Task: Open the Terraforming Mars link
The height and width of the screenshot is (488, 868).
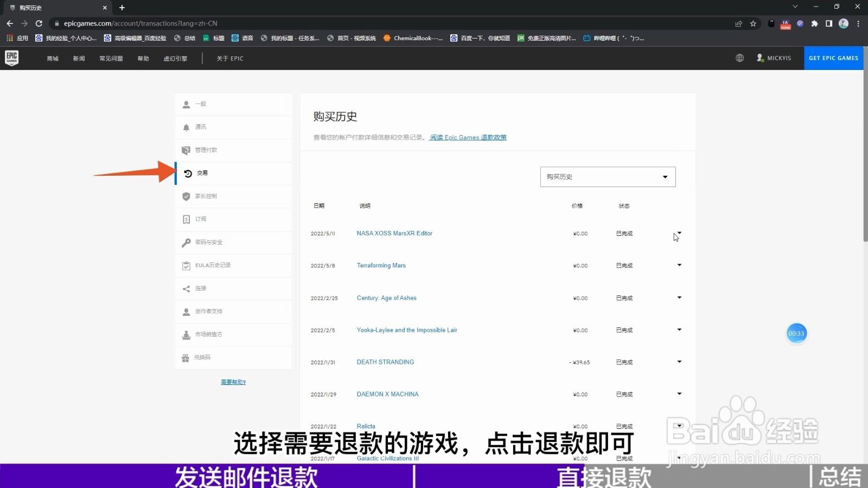Action: click(381, 265)
